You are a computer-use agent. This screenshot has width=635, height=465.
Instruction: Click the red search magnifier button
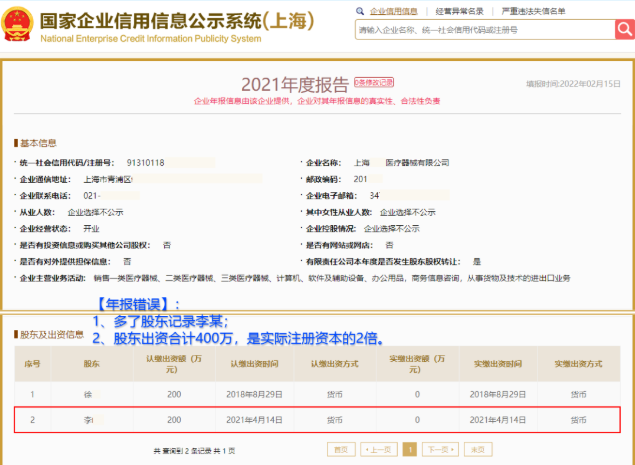(625, 30)
